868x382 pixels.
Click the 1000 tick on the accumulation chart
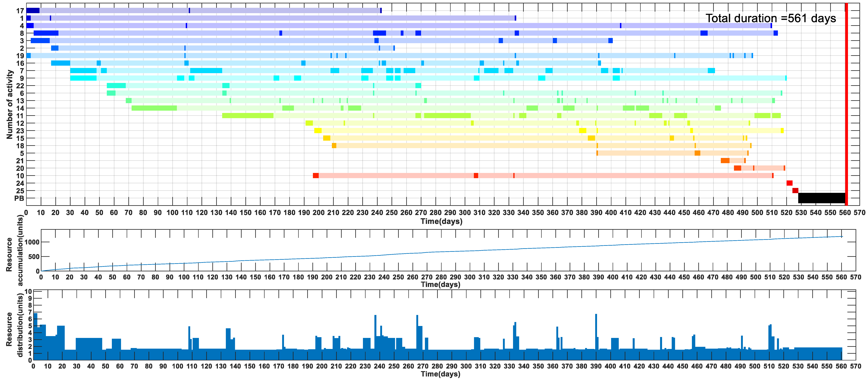[x=32, y=242]
